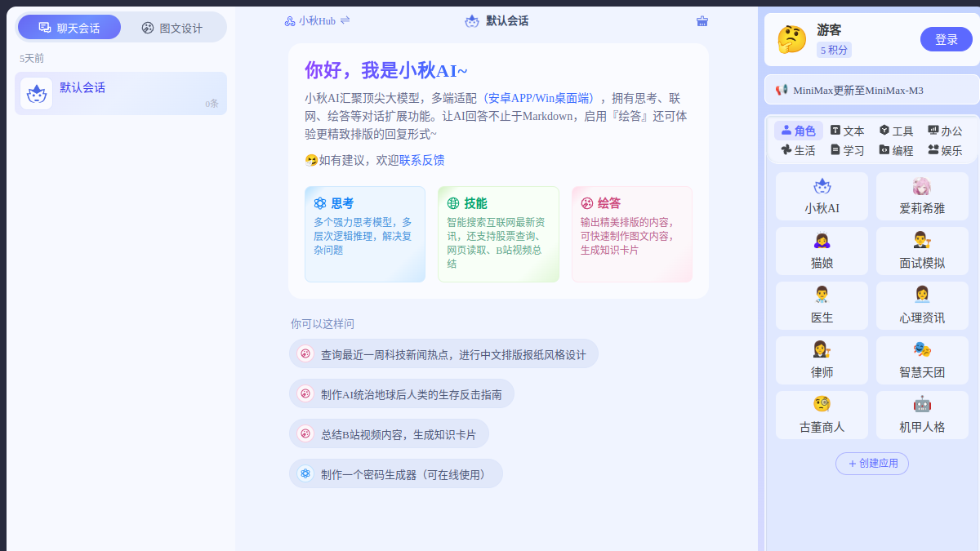Click the thinking-face guest avatar
Image resolution: width=980 pixels, height=551 pixels.
click(791, 39)
